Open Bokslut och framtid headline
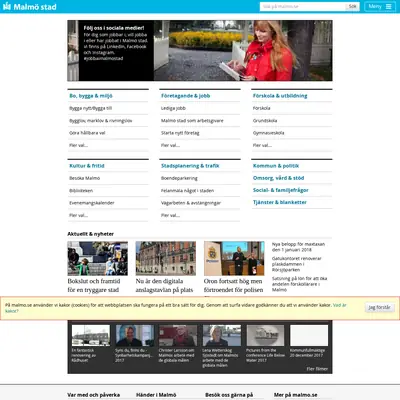The image size is (400, 400). coord(94,286)
